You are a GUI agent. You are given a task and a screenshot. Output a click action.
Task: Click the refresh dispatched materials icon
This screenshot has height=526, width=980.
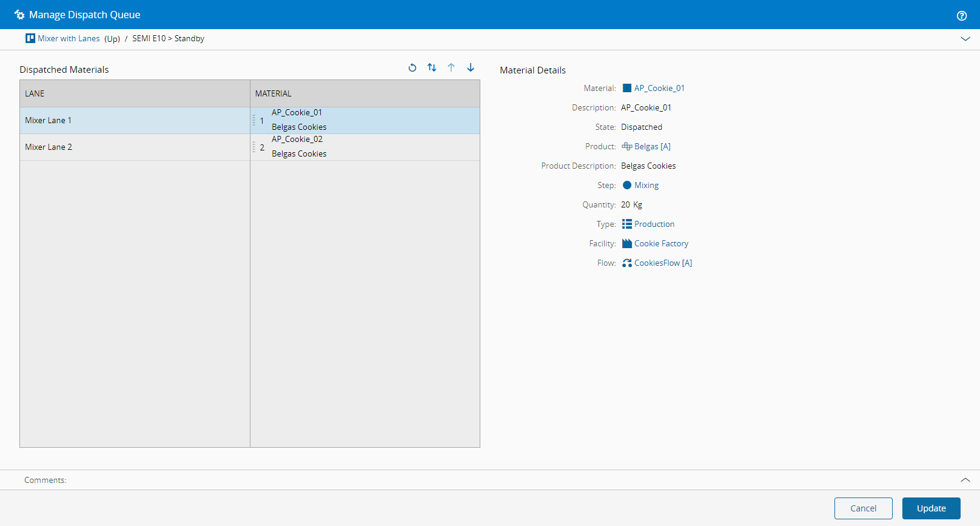click(x=412, y=68)
